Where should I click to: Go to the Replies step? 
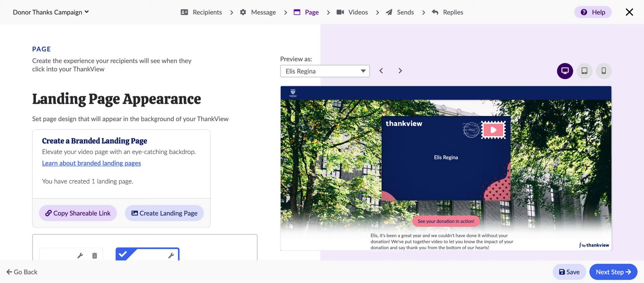447,12
